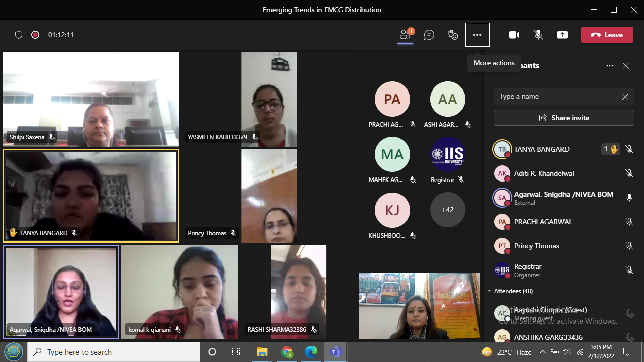Unmute your microphone in toolbar
The width and height of the screenshot is (644, 362).
pos(538,35)
